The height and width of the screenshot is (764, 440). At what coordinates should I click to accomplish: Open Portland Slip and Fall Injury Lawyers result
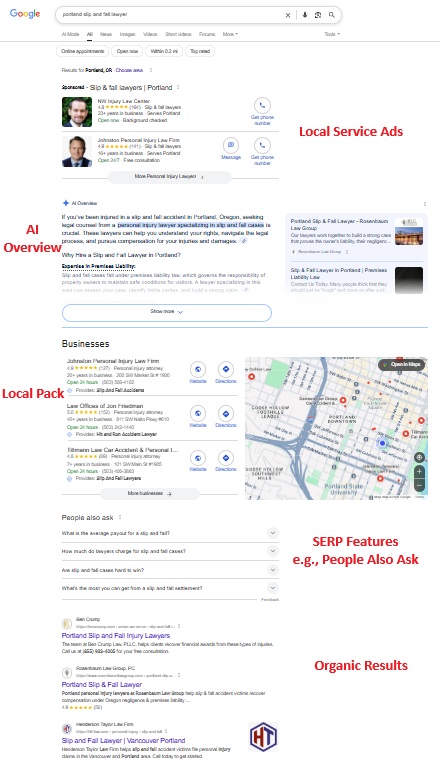(115, 635)
